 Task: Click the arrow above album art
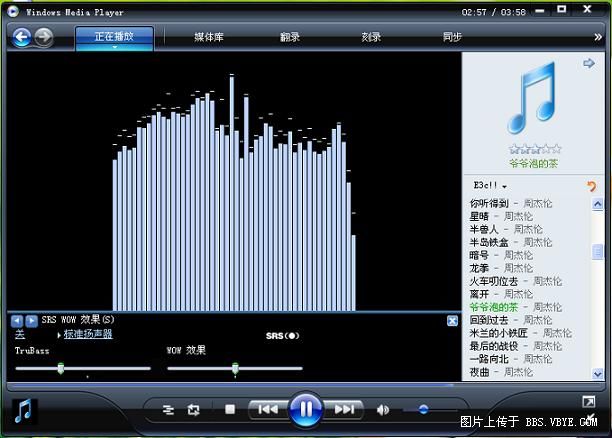[589, 63]
